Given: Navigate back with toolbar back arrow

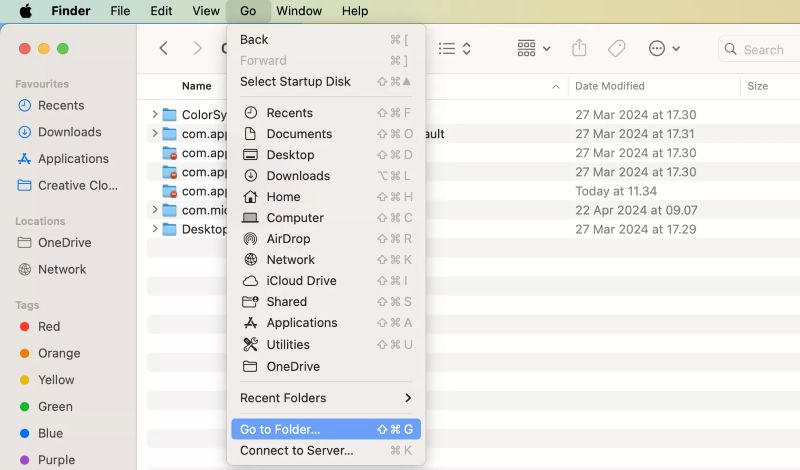Looking at the screenshot, I should (x=163, y=48).
